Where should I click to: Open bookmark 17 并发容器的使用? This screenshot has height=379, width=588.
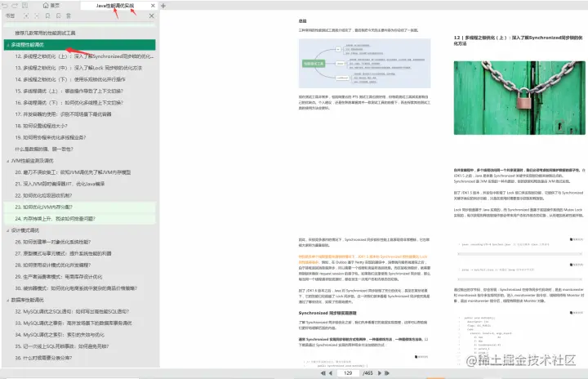point(63,114)
